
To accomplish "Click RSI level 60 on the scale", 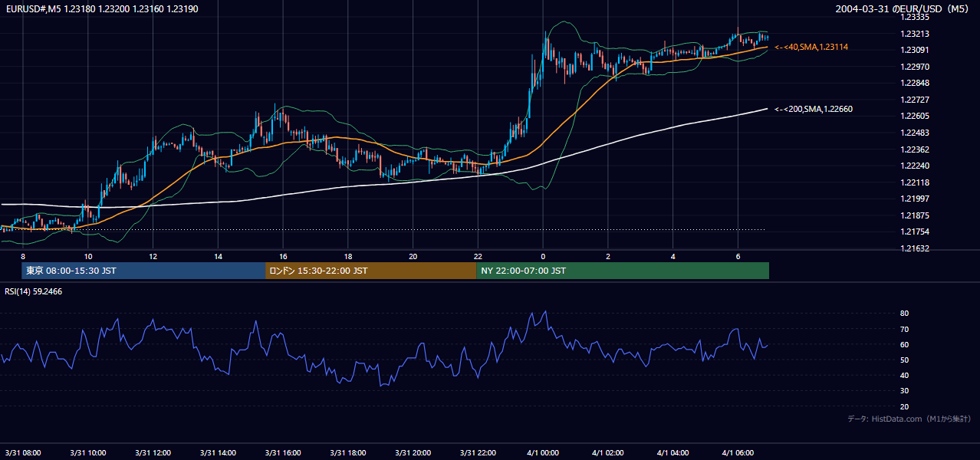I will pos(904,344).
